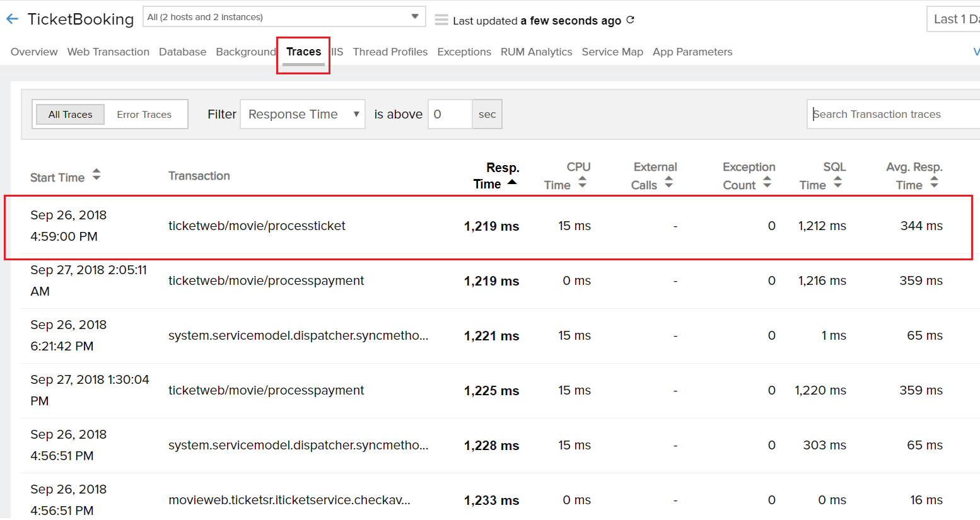Screen dimensions: 980x520
Task: Switch to the Thread Profiles tab
Action: click(x=390, y=52)
